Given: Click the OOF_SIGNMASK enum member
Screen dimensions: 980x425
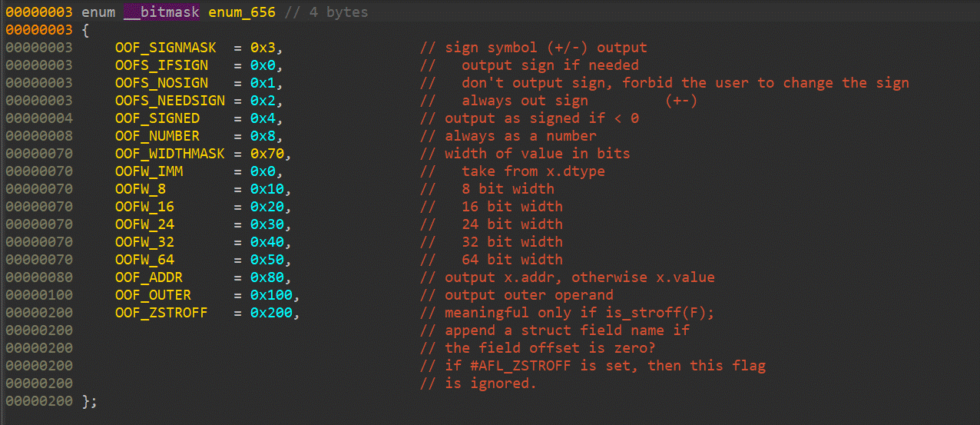Looking at the screenshot, I should (x=166, y=48).
